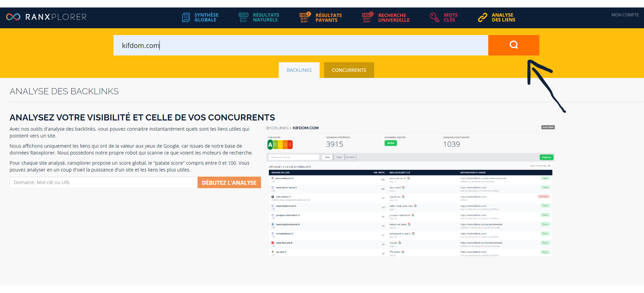This screenshot has height=293, width=644.
Task: Switch to the Concurrents tab
Action: [x=349, y=70]
